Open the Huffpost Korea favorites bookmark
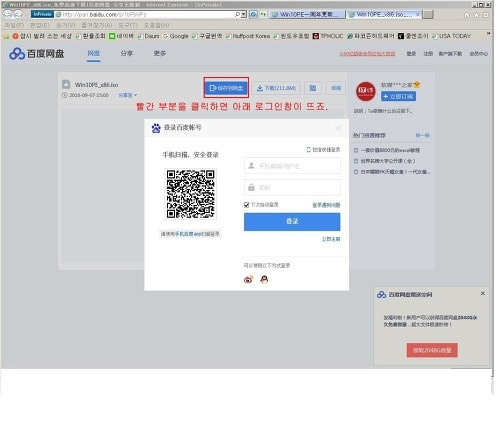 pos(248,36)
